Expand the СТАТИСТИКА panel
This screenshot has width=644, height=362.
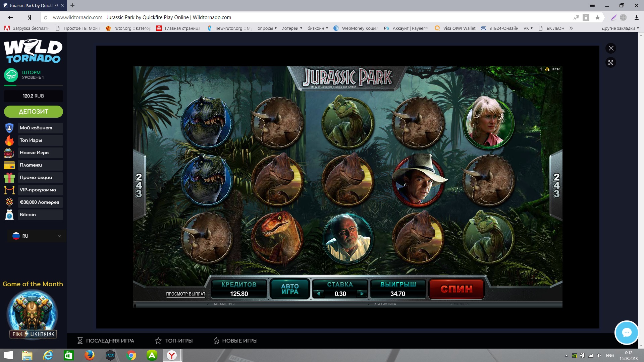click(x=384, y=304)
